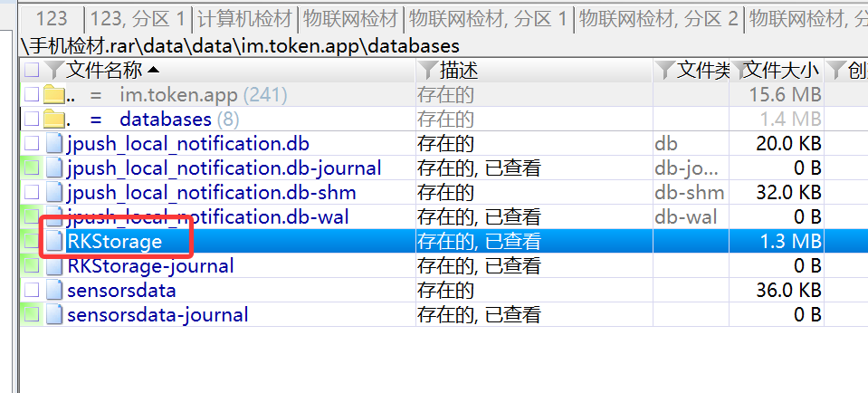Click the 32.0 KB size cell
This screenshot has height=393, width=868.
pos(788,192)
